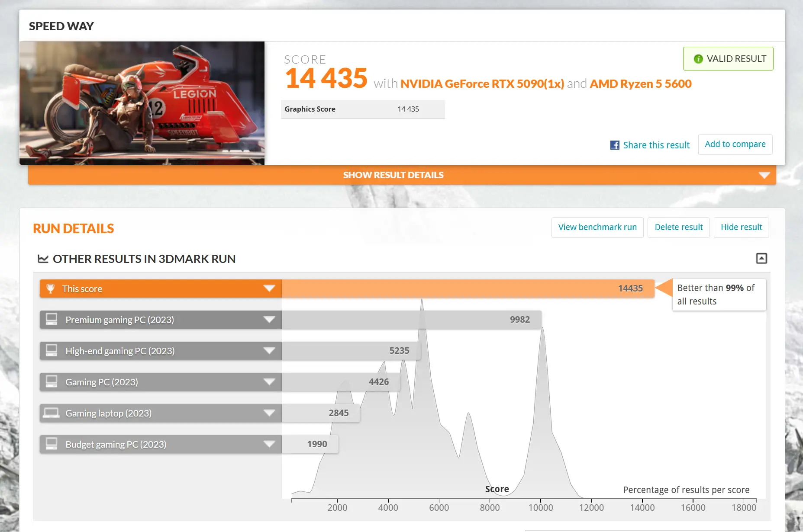Click View benchmark run button
Image resolution: width=803 pixels, height=532 pixels.
tap(597, 228)
